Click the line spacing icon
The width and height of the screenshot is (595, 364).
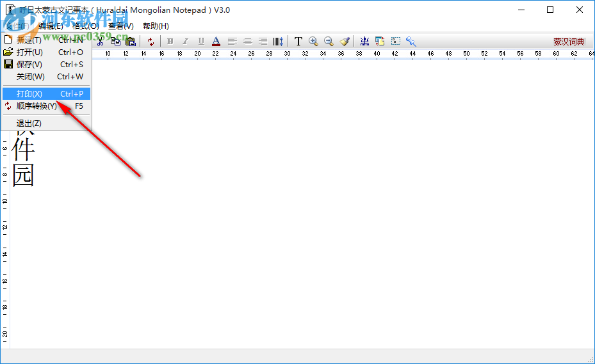click(x=278, y=42)
